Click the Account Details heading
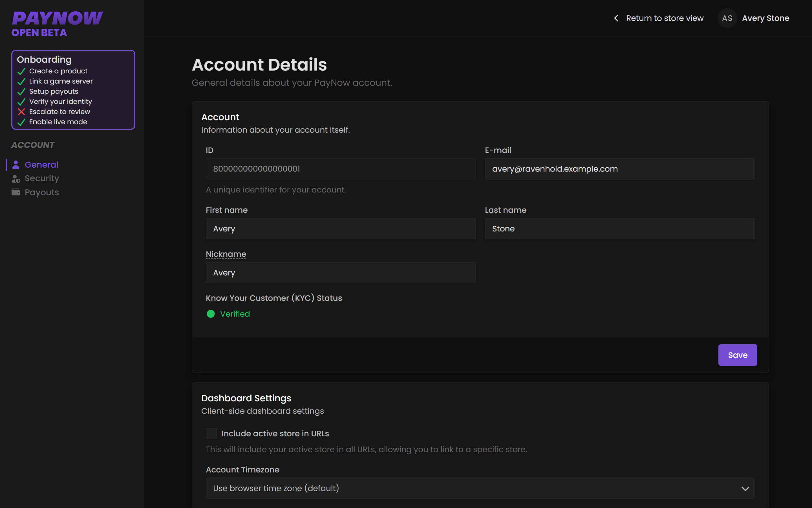 [259, 65]
